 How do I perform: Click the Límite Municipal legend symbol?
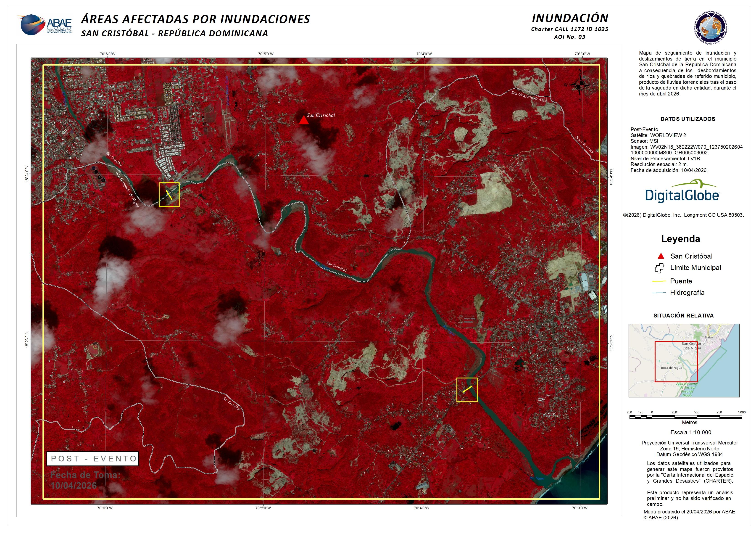pos(659,268)
